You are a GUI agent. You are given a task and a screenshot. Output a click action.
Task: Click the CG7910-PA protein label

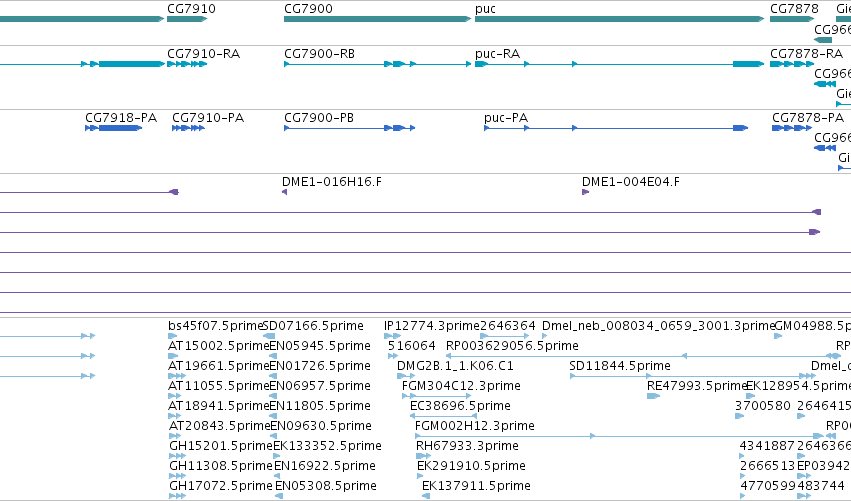208,118
